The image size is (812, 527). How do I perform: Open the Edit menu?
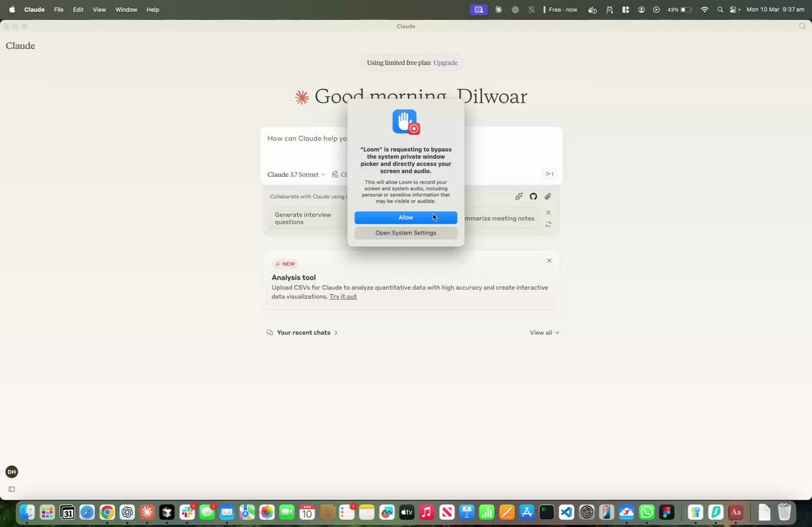(x=78, y=10)
